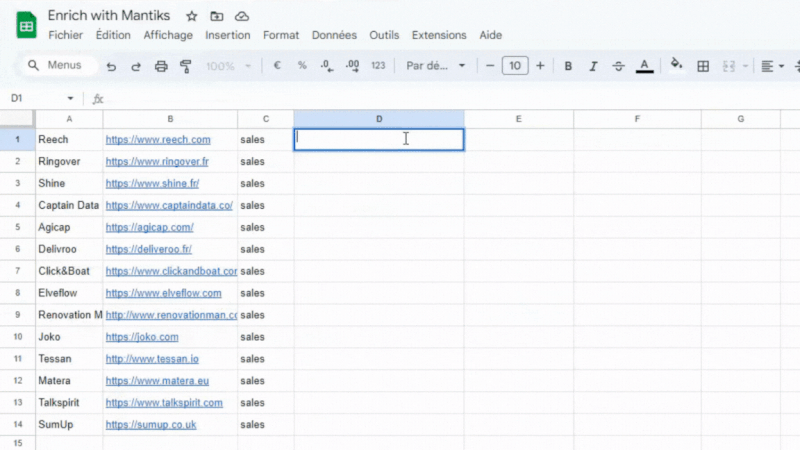The height and width of the screenshot is (450, 800).
Task: Open the Google Sheets home icon
Action: [26, 25]
